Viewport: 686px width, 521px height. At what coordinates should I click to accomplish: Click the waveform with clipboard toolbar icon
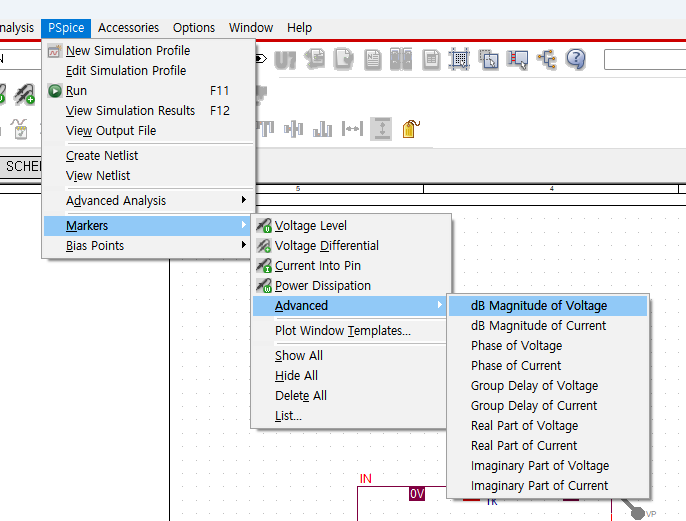[20, 129]
